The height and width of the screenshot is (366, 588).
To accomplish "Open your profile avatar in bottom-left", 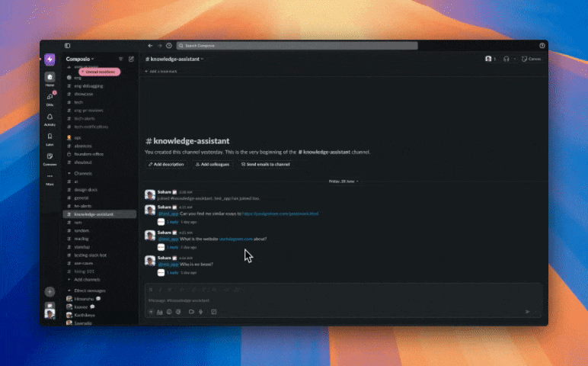I will pos(50,313).
